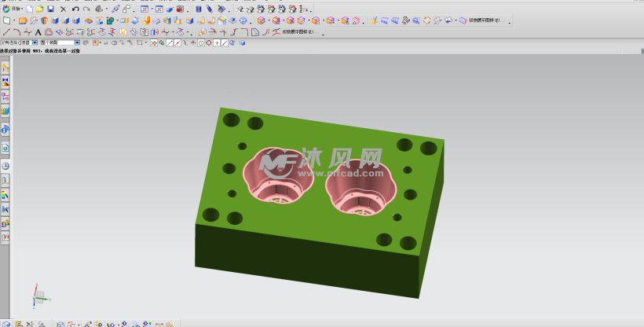Open the History clock panel in sidebar
The height and width of the screenshot is (327, 644).
pyautogui.click(x=5, y=166)
